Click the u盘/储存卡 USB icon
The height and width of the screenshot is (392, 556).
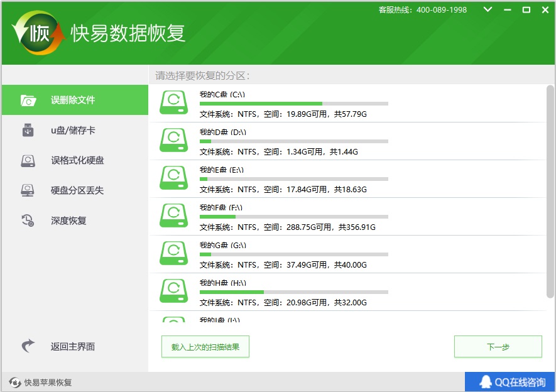28,130
